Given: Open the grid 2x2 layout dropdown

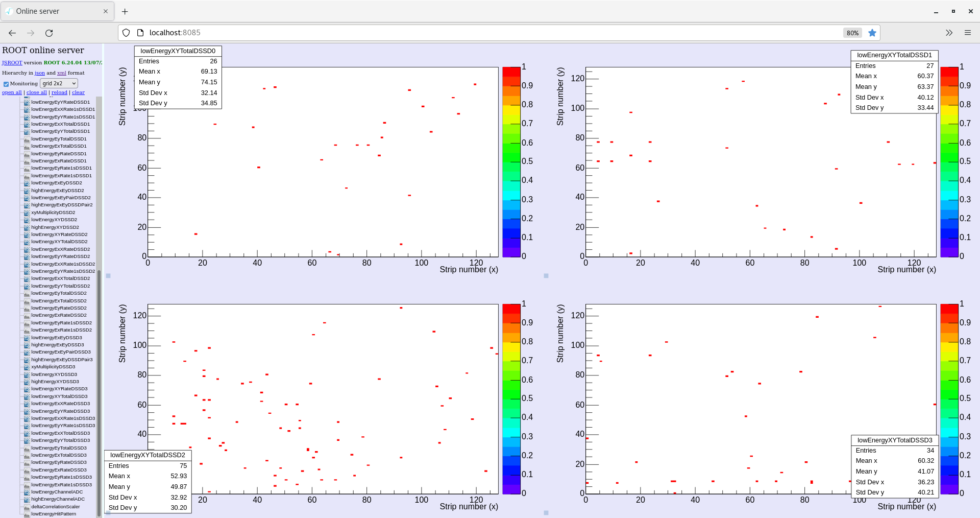Looking at the screenshot, I should (x=59, y=83).
